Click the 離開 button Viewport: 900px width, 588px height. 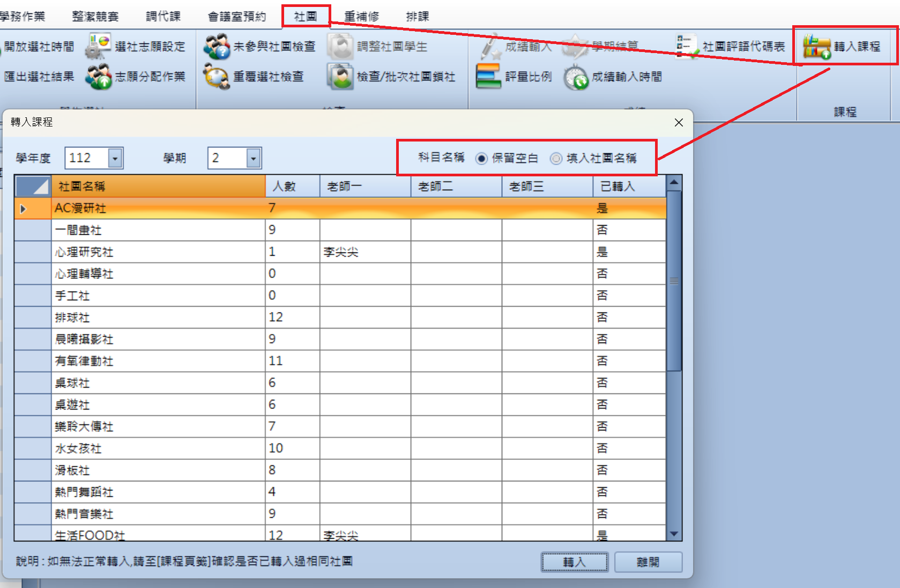(648, 562)
